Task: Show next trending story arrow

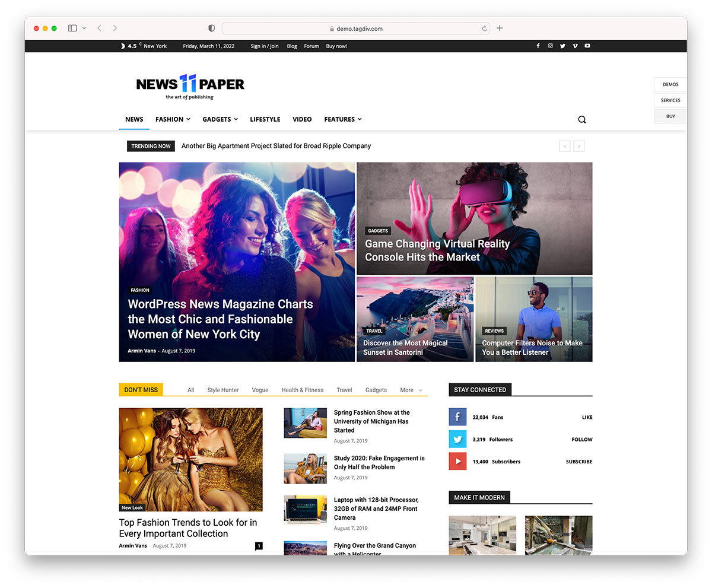Action: [579, 146]
